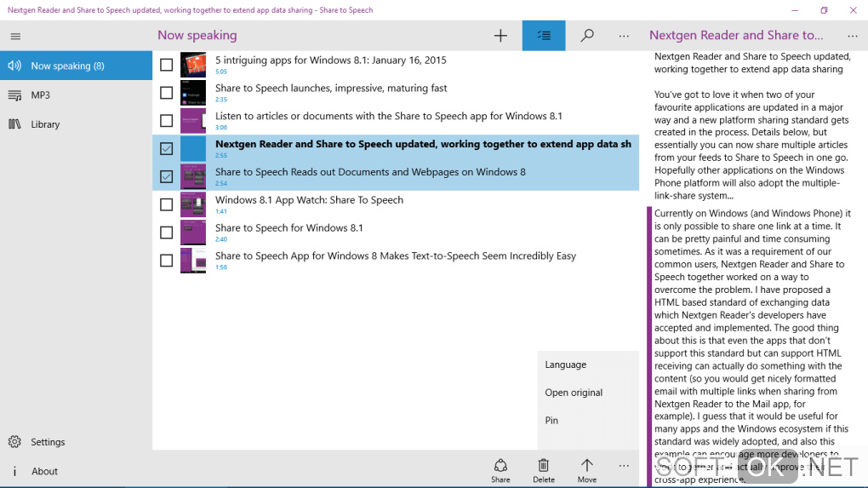Check 'Share to Speech App for Windows 8' checkbox
Screen dimensions: 868x488
click(x=166, y=261)
